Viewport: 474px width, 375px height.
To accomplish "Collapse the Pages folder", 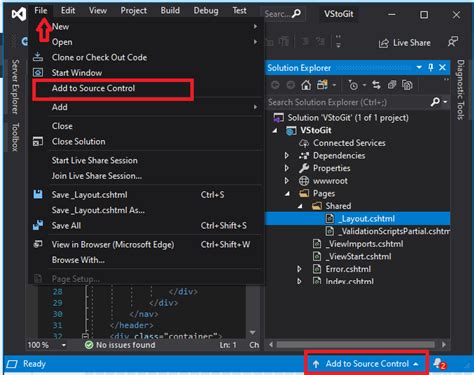I will coord(287,194).
